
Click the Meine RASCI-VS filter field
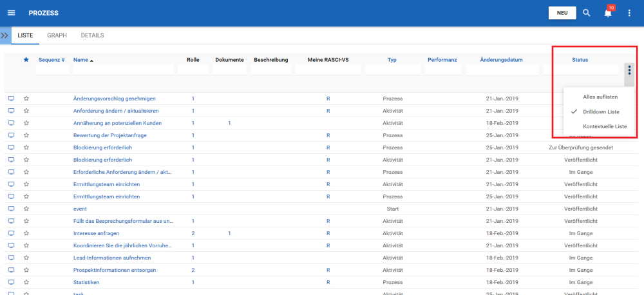[328, 70]
